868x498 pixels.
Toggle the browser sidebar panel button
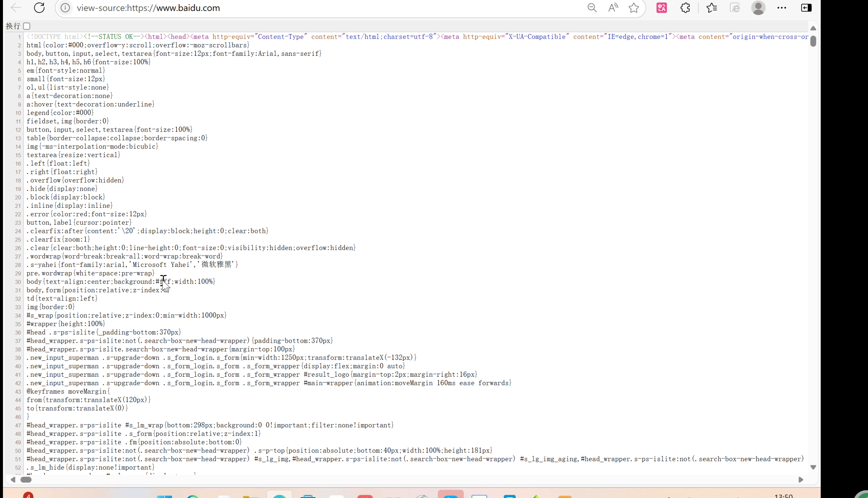coord(806,8)
